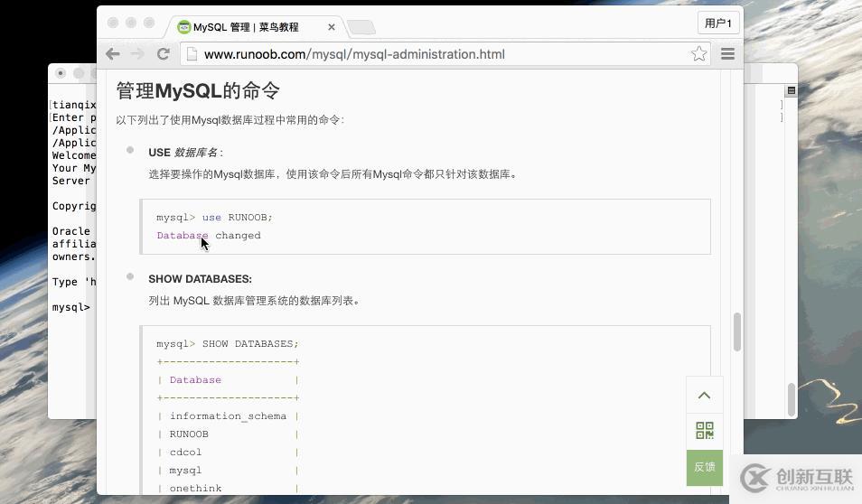Click 'Database changed' code line
The image size is (862, 504).
[x=209, y=235]
